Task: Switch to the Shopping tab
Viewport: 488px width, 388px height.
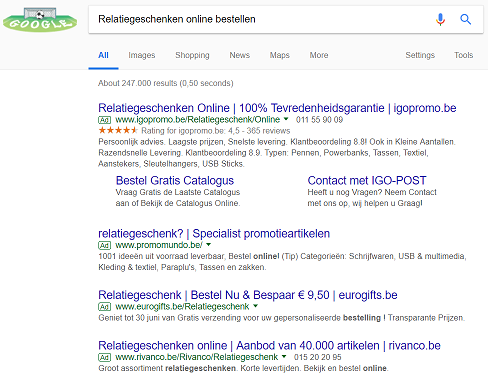Action: tap(192, 55)
